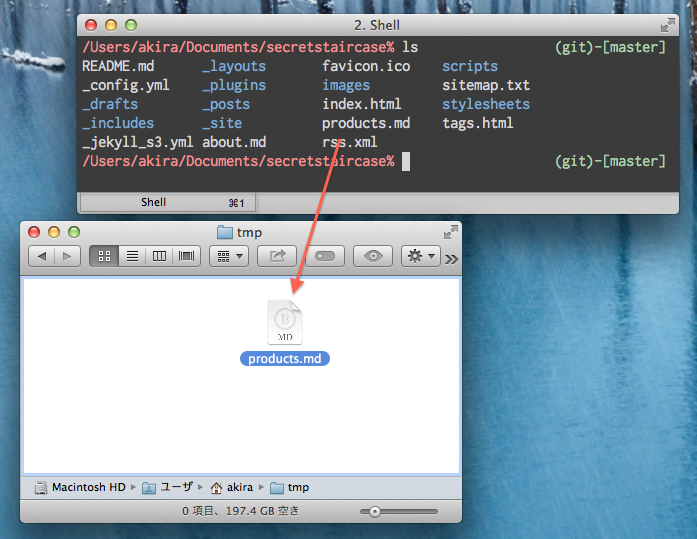The width and height of the screenshot is (697, 539).
Task: Click _plugins in terminal listing
Action: click(234, 85)
